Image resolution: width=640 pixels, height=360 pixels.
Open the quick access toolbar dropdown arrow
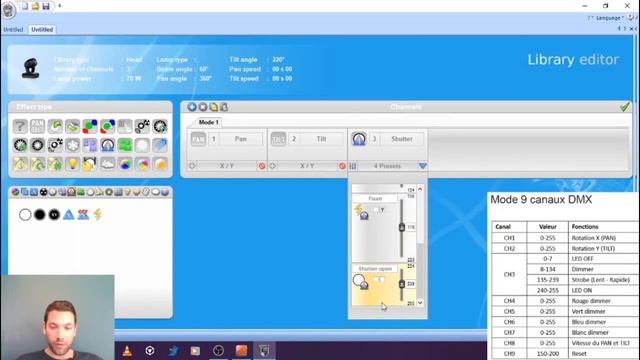point(60,6)
